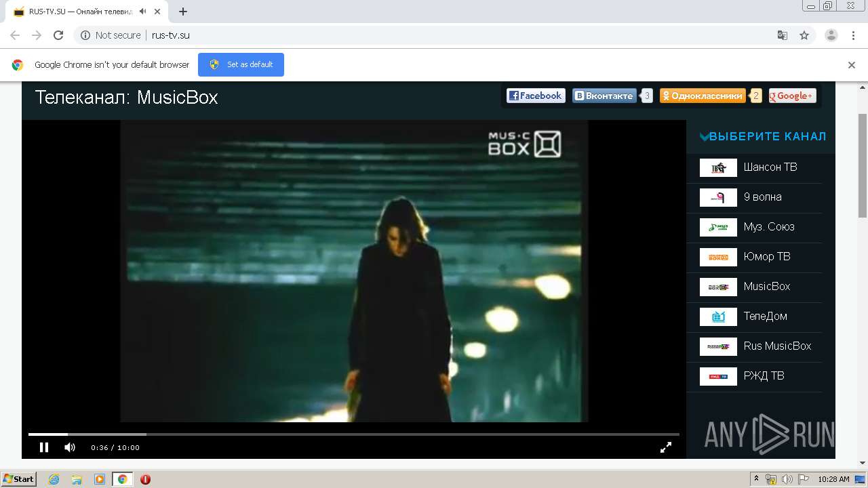Open Windows Explorer taskbar folder
Viewport: 868px width, 488px height.
[x=77, y=479]
